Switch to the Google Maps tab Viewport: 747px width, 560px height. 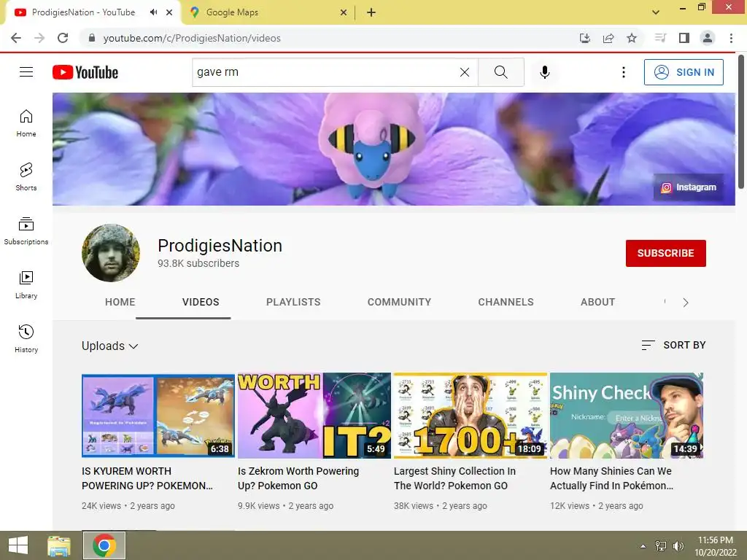[x=267, y=12]
